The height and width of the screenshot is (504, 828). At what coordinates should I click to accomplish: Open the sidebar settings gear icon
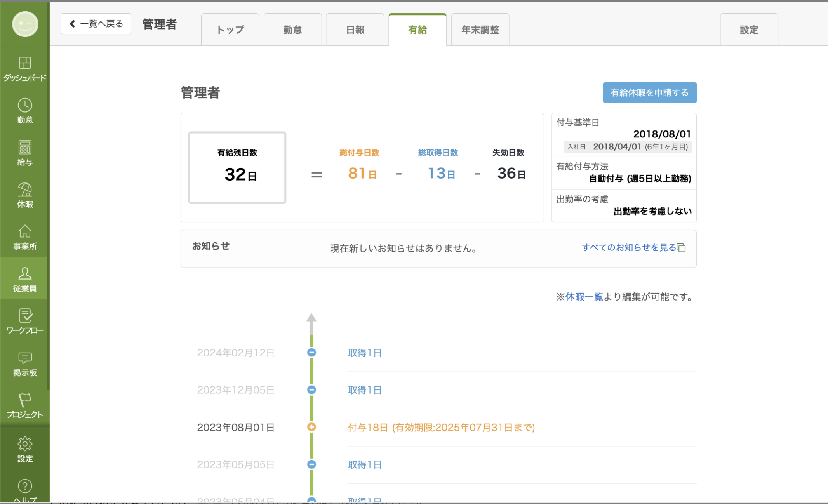click(x=25, y=444)
